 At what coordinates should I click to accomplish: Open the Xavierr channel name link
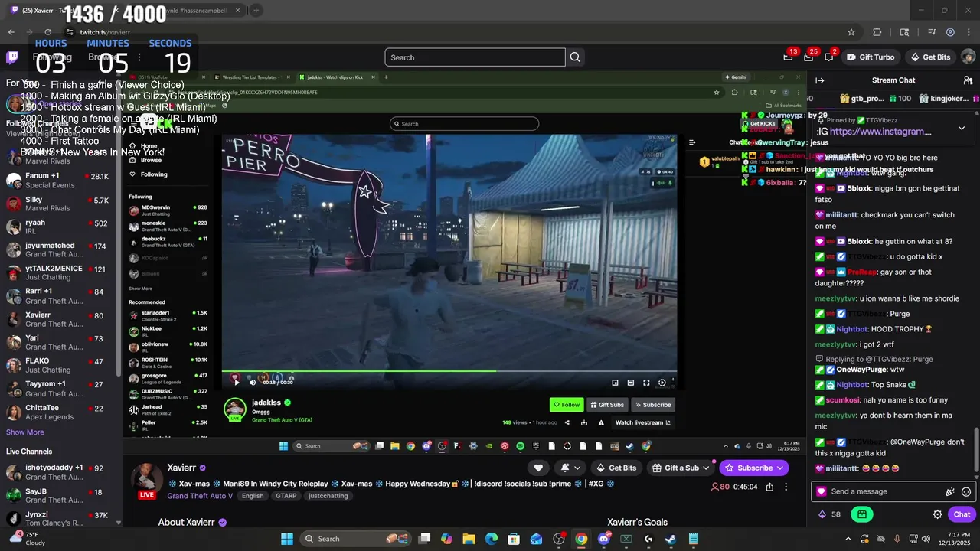coord(182,468)
